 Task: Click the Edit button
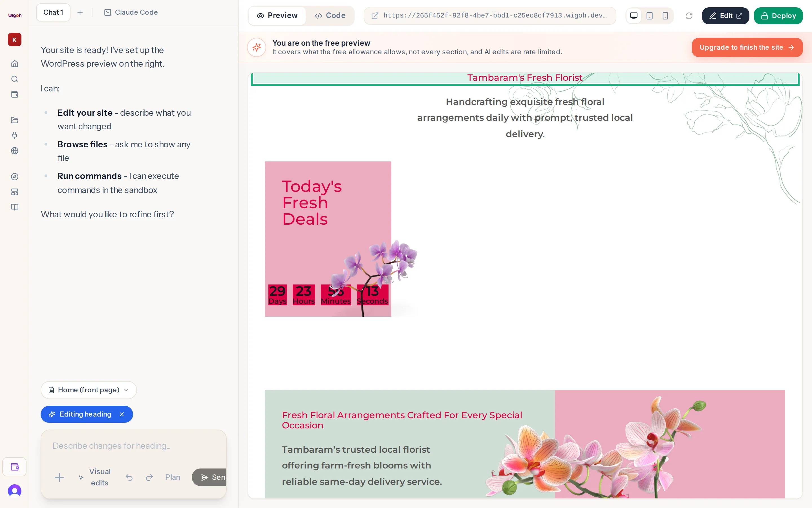point(725,16)
